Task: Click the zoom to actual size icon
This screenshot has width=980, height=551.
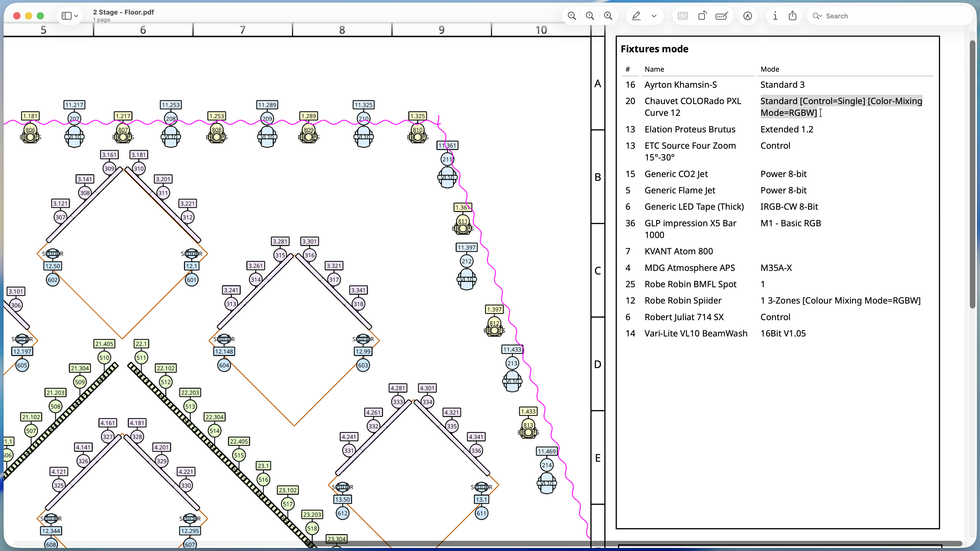Action: (590, 16)
